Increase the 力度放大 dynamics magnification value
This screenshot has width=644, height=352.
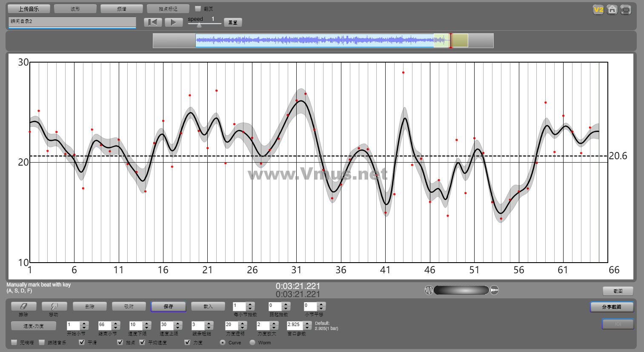coord(274,323)
